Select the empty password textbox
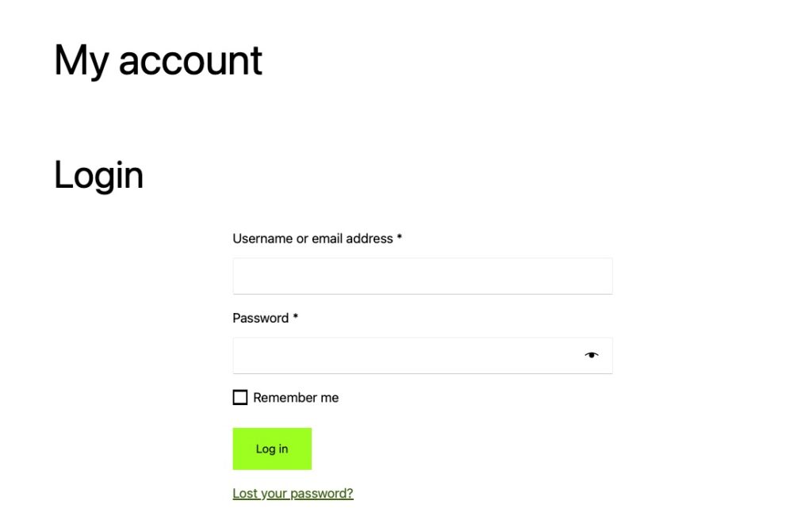Image resolution: width=812 pixels, height=531 pixels. 404,355
